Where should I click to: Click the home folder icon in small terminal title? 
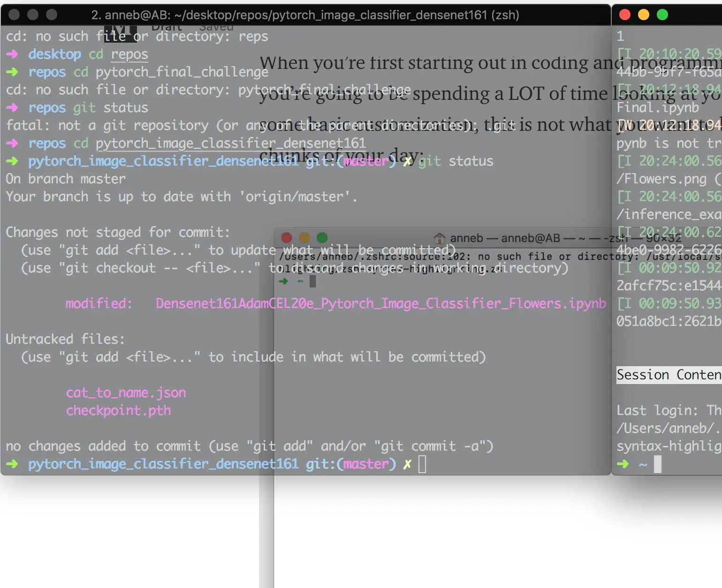pyautogui.click(x=440, y=238)
